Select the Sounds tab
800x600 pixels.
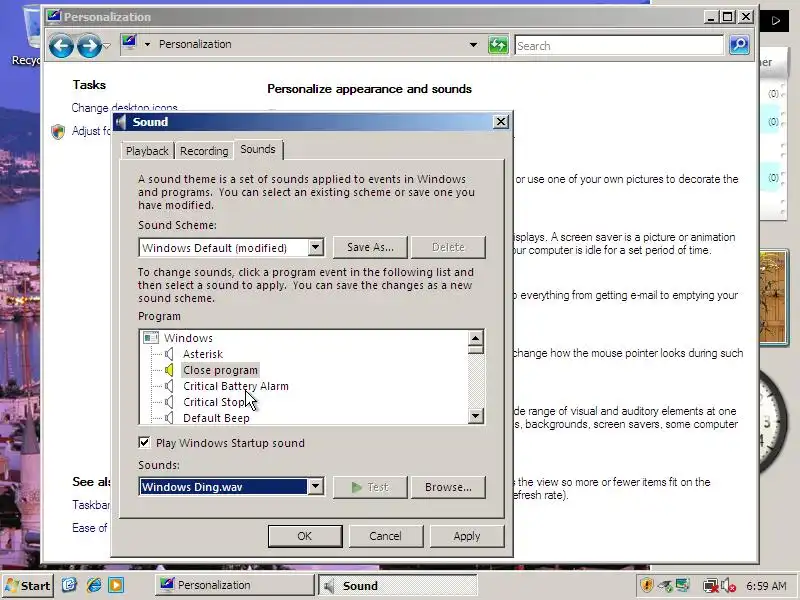[x=258, y=149]
